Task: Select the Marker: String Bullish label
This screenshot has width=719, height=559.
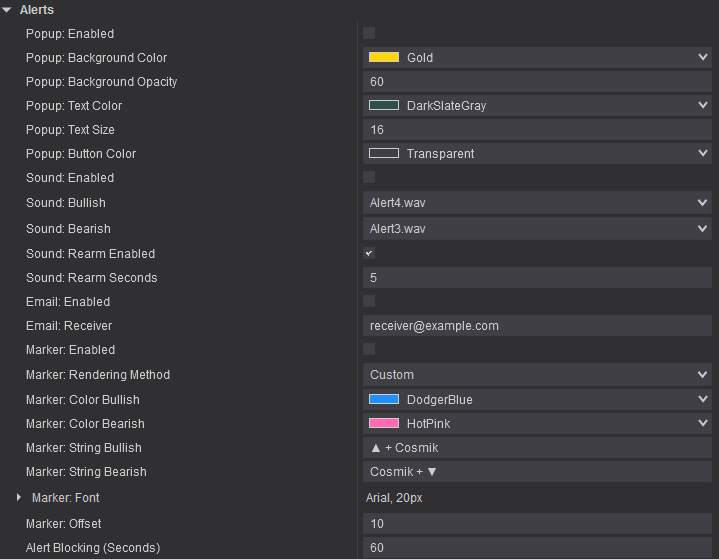Action: click(84, 448)
